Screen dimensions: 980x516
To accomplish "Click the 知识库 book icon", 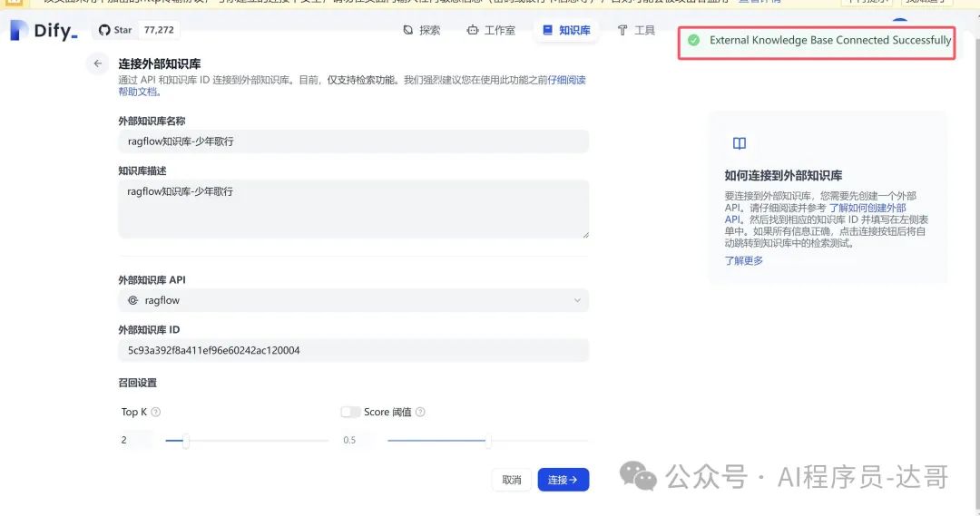I will [547, 30].
